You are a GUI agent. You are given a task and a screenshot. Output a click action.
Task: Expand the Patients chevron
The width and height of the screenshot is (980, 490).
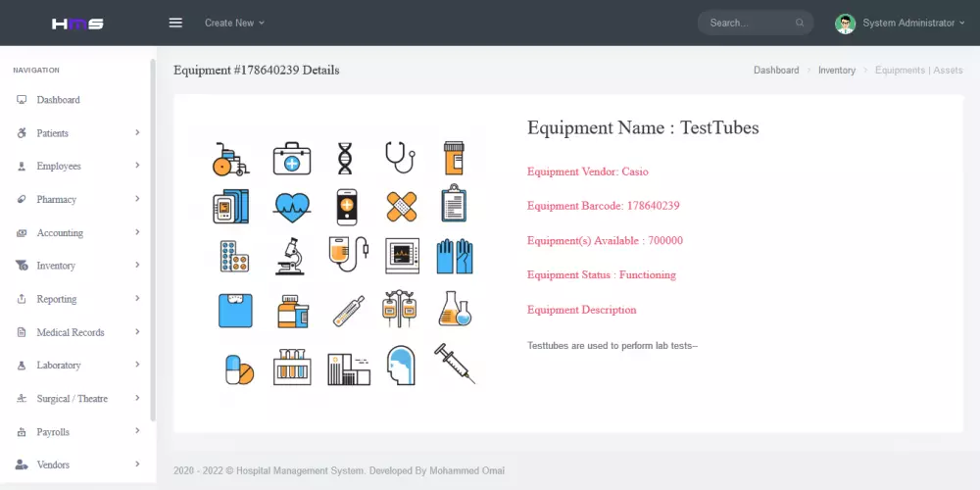(137, 132)
